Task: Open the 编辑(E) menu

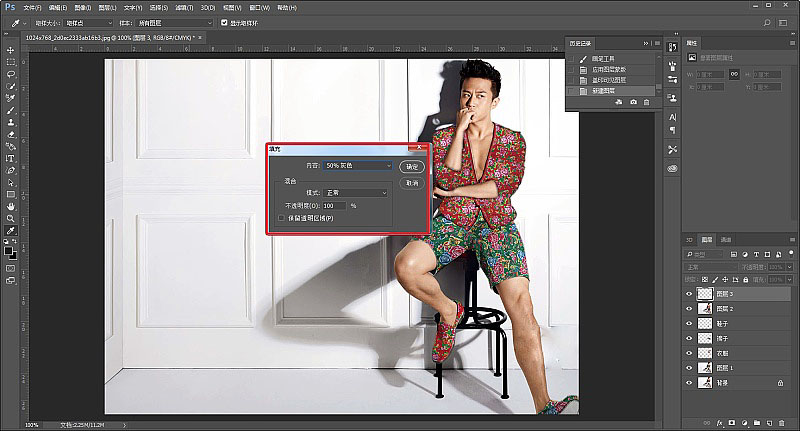Action: [x=58, y=8]
